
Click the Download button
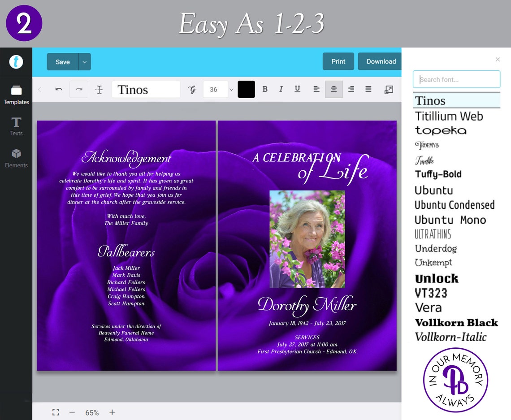381,61
